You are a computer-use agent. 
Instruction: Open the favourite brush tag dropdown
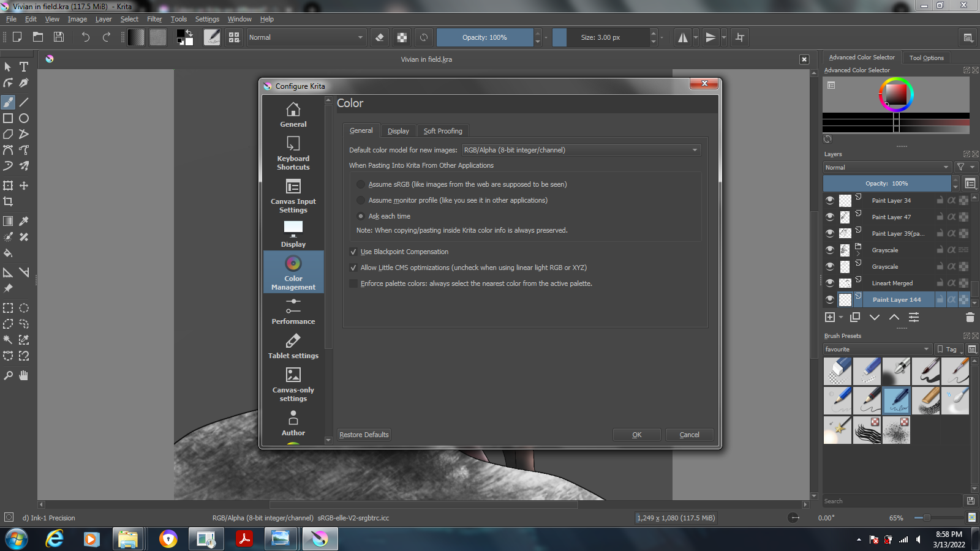(877, 349)
